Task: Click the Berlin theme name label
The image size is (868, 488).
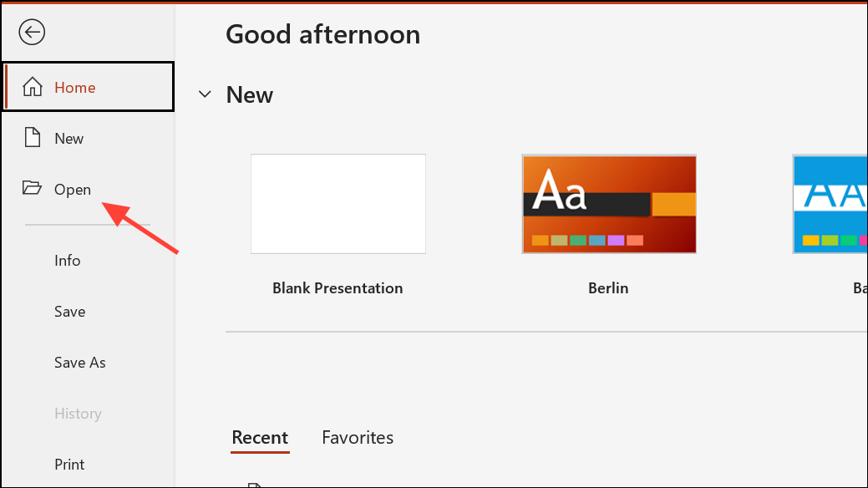Action: (608, 288)
